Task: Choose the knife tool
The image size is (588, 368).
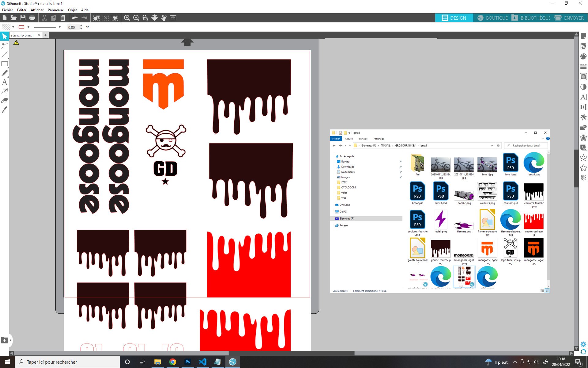Action: pyautogui.click(x=5, y=110)
